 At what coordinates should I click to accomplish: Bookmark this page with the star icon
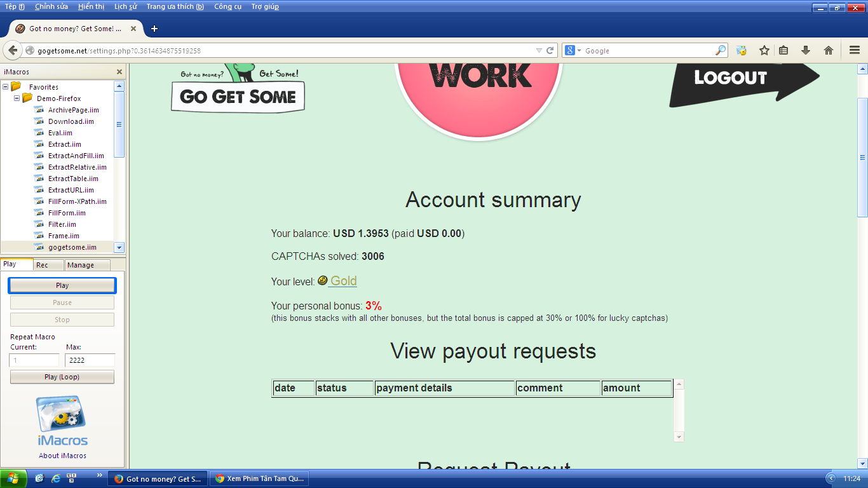pyautogui.click(x=764, y=50)
